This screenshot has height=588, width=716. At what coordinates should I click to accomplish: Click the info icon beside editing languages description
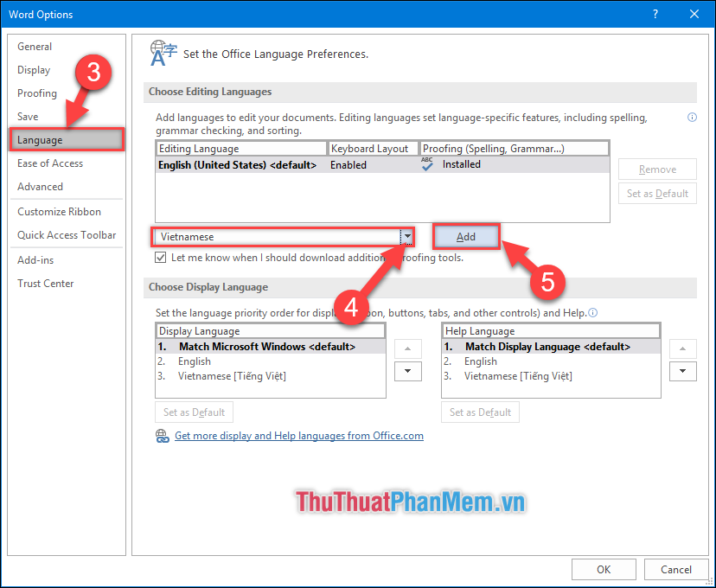click(x=692, y=118)
